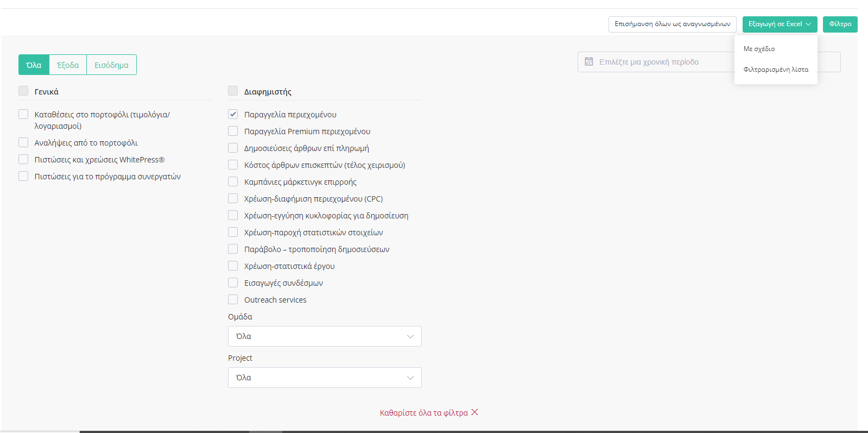Switch to the Εισόδημα tab
The height and width of the screenshot is (433, 868).
coord(111,65)
